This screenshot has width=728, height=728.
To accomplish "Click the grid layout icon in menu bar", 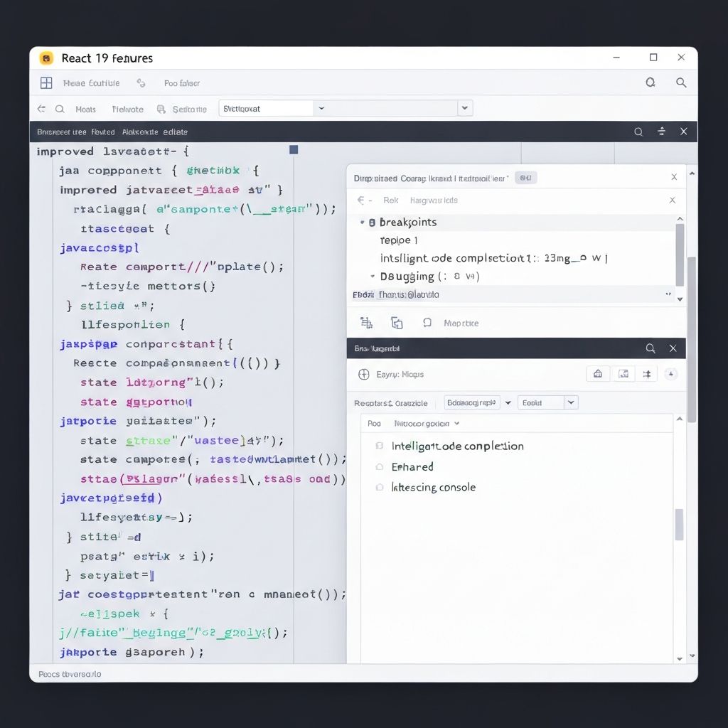I will click(46, 83).
